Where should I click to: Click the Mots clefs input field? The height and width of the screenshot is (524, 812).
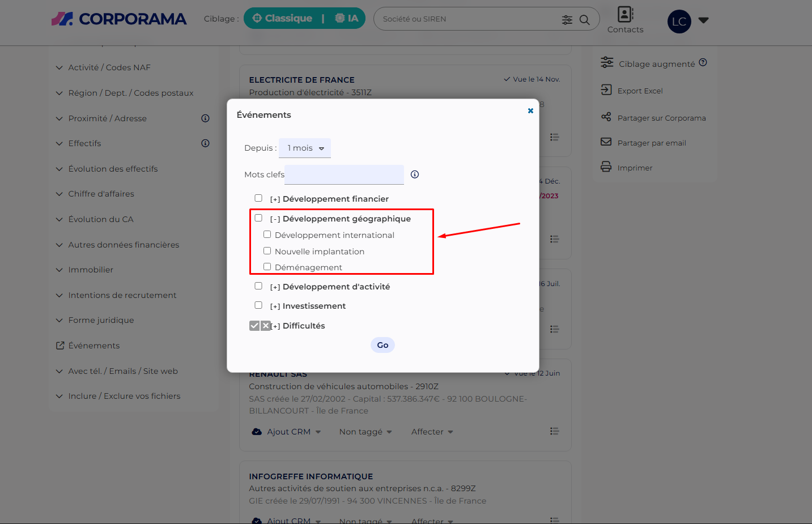pos(344,174)
